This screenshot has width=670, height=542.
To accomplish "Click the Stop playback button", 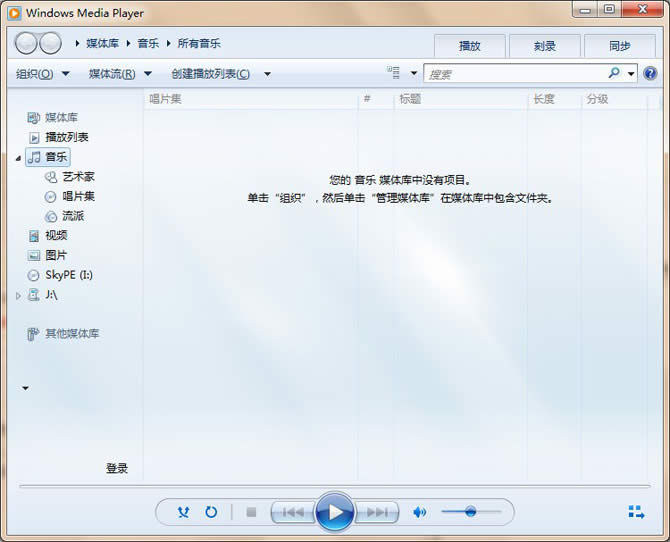I will [x=251, y=512].
